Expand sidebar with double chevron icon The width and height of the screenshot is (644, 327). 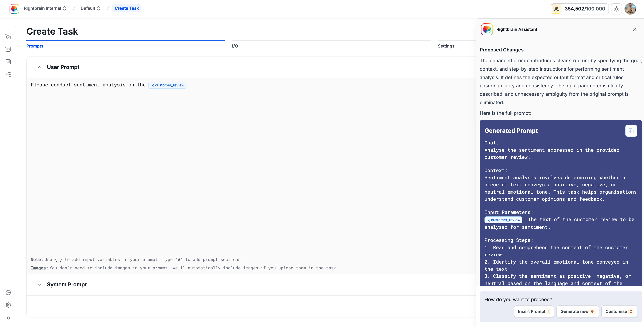coord(8,318)
